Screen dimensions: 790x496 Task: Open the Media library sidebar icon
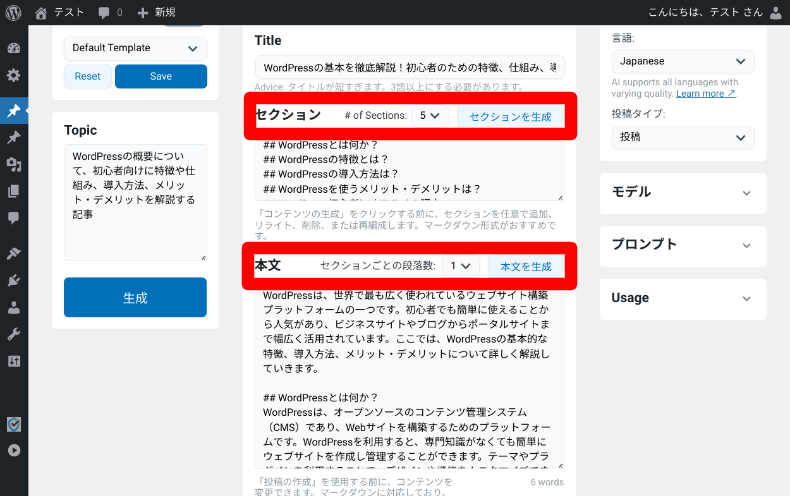point(14,164)
